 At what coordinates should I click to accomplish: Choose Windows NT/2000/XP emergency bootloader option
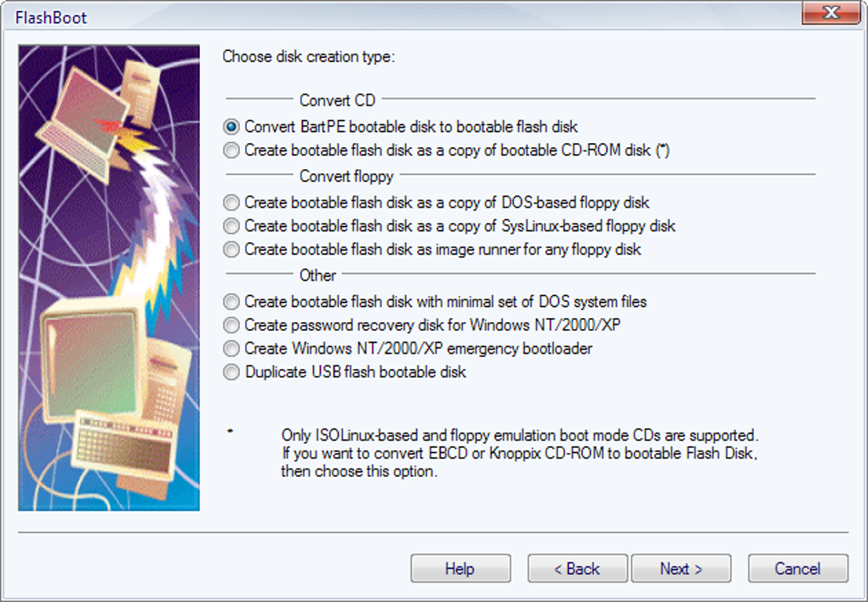408,348
